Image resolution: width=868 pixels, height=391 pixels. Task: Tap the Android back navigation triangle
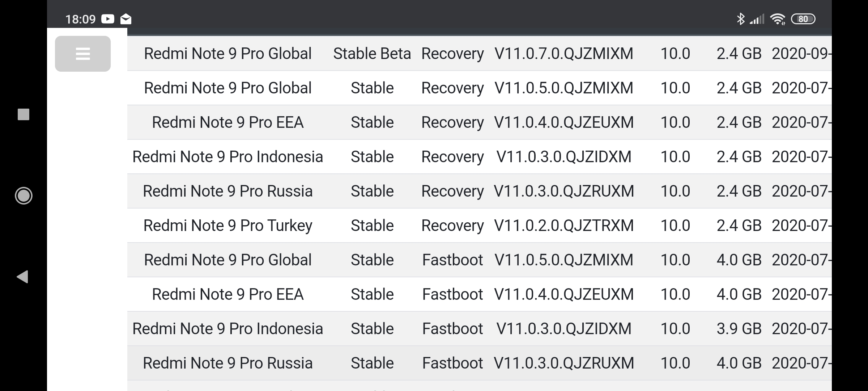click(x=23, y=277)
